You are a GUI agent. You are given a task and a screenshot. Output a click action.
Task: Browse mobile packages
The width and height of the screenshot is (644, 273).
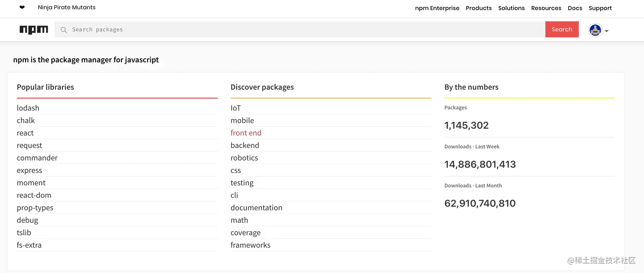242,120
